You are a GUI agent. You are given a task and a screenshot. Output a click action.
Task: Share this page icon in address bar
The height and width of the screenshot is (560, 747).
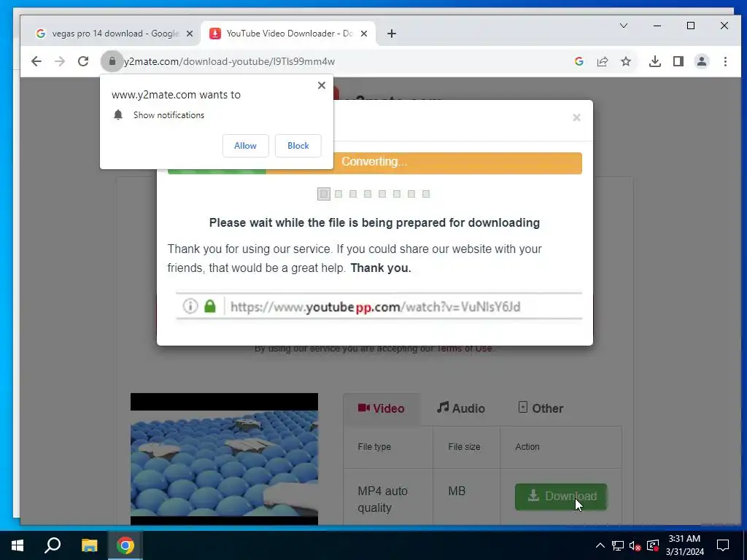pos(603,61)
